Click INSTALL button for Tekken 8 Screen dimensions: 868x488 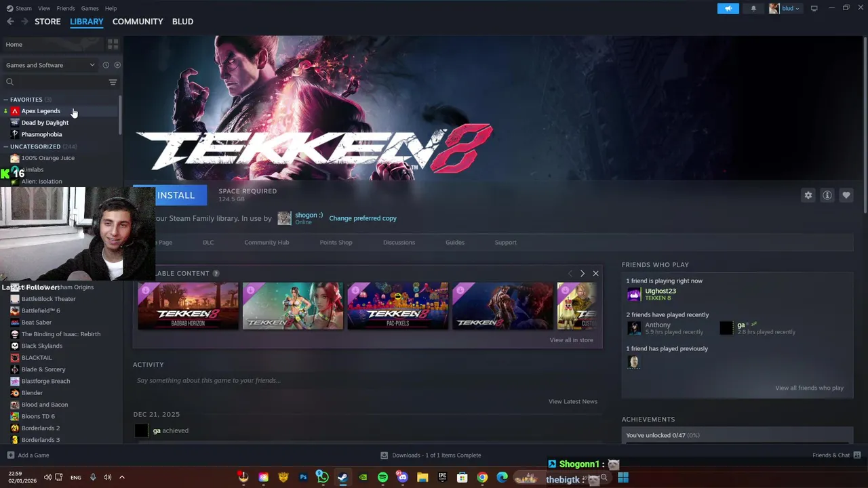point(170,195)
